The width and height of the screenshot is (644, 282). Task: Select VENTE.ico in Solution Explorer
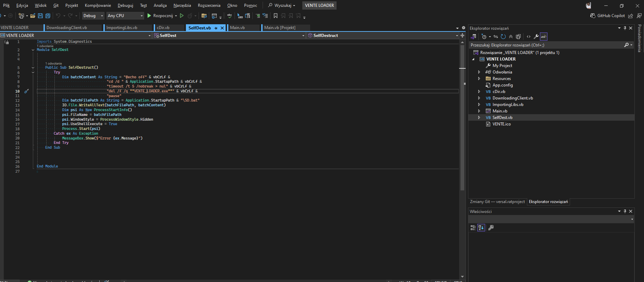tap(501, 124)
